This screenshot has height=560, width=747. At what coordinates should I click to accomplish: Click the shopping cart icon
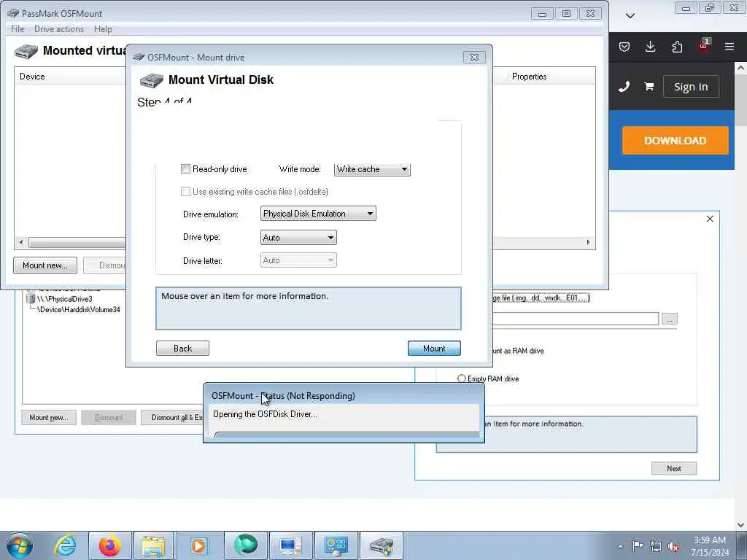(649, 87)
